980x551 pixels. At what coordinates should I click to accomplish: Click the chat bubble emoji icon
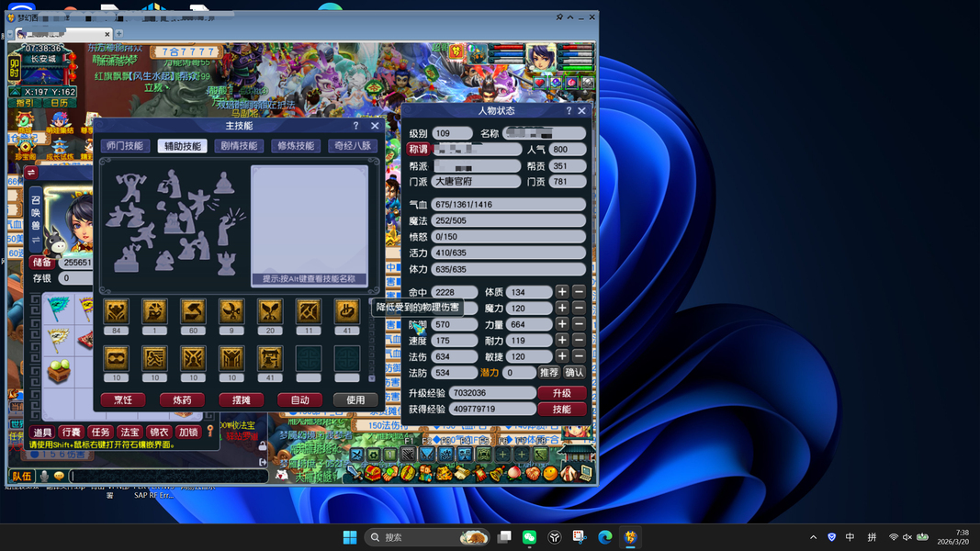(x=59, y=476)
